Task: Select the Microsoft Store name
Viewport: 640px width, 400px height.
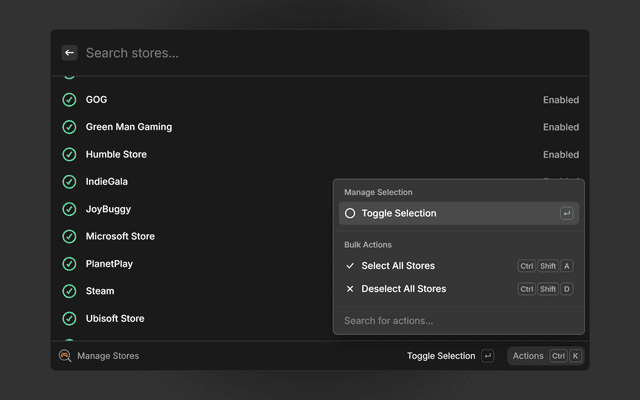Action: pos(120,236)
